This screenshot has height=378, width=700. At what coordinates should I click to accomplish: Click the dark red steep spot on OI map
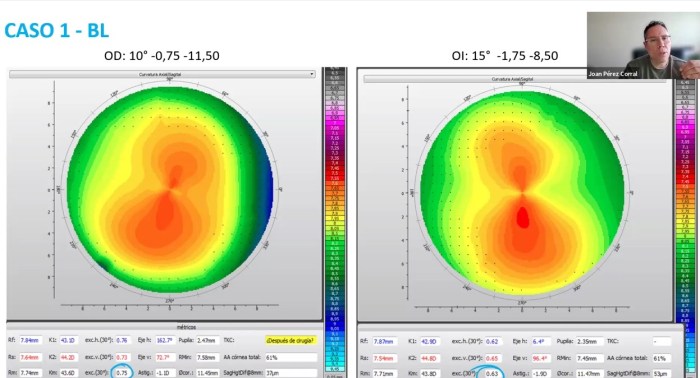click(x=522, y=217)
